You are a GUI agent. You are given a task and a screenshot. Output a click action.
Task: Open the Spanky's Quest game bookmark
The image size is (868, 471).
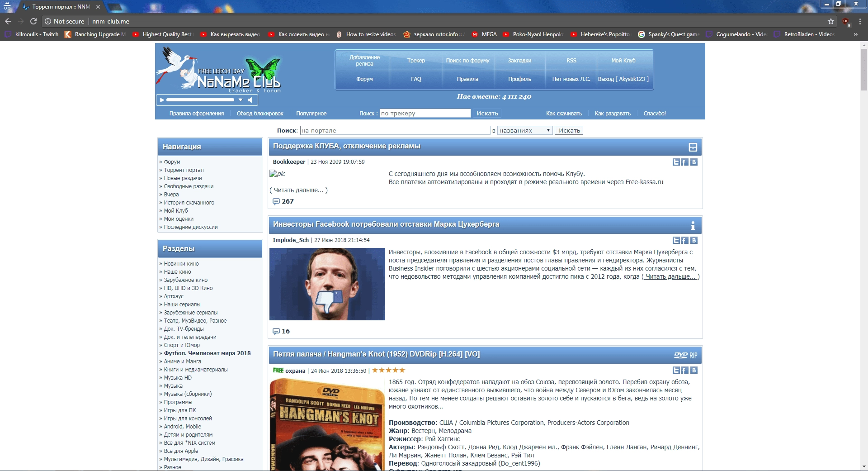[668, 34]
